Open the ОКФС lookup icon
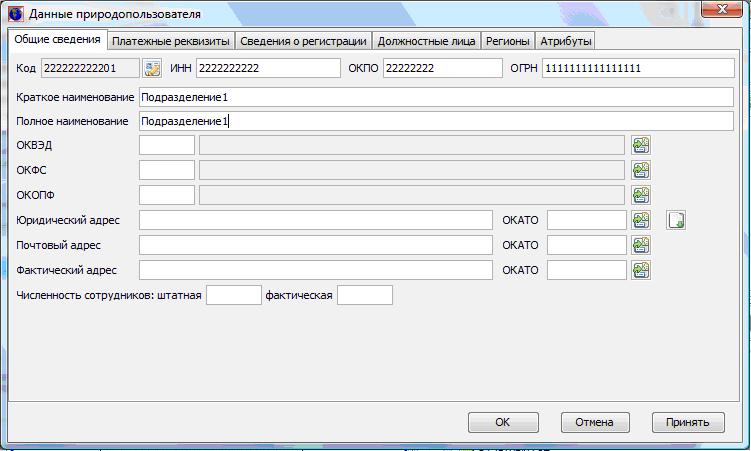 [641, 170]
